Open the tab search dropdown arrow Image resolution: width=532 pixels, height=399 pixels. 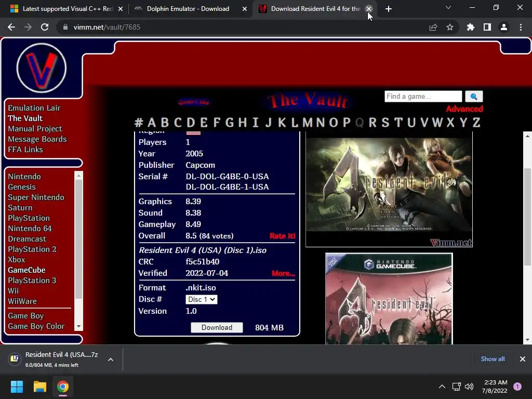click(448, 7)
